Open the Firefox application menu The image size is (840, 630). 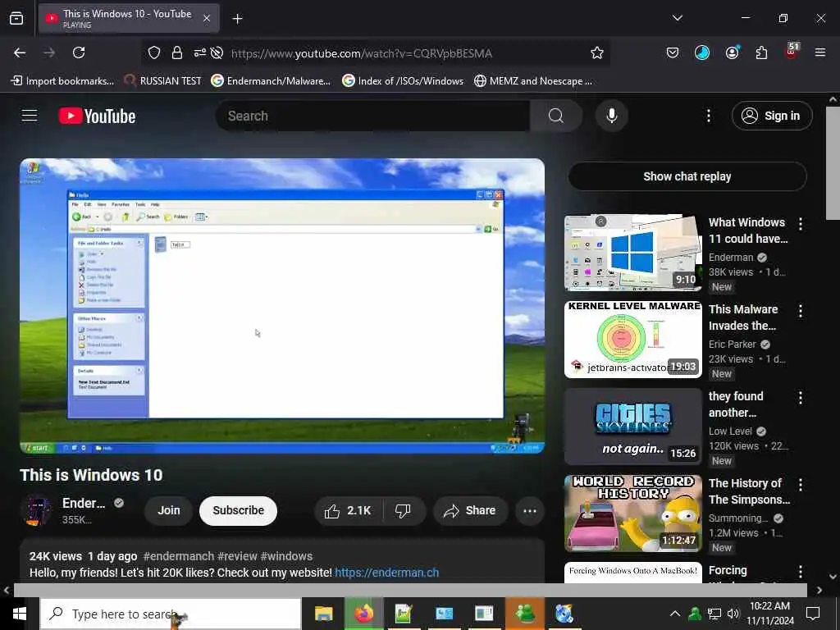click(819, 52)
